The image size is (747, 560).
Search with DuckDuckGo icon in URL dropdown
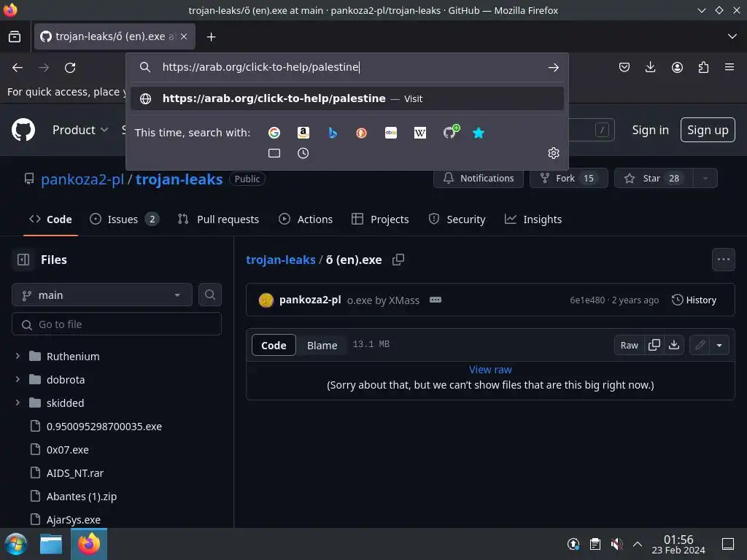tap(362, 133)
